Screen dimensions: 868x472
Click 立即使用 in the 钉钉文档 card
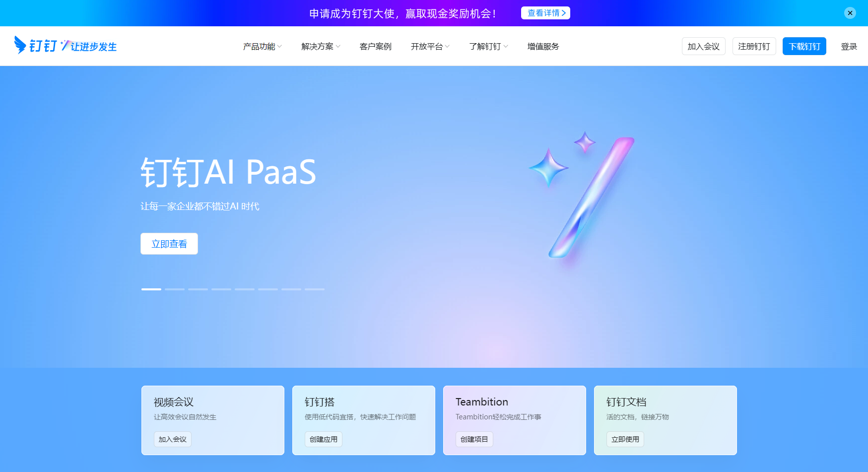coord(625,439)
